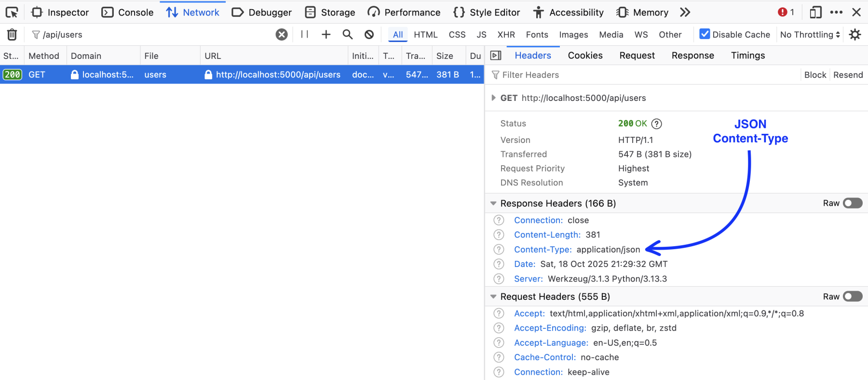Open request blocking panel icon
The width and height of the screenshot is (868, 380).
369,34
